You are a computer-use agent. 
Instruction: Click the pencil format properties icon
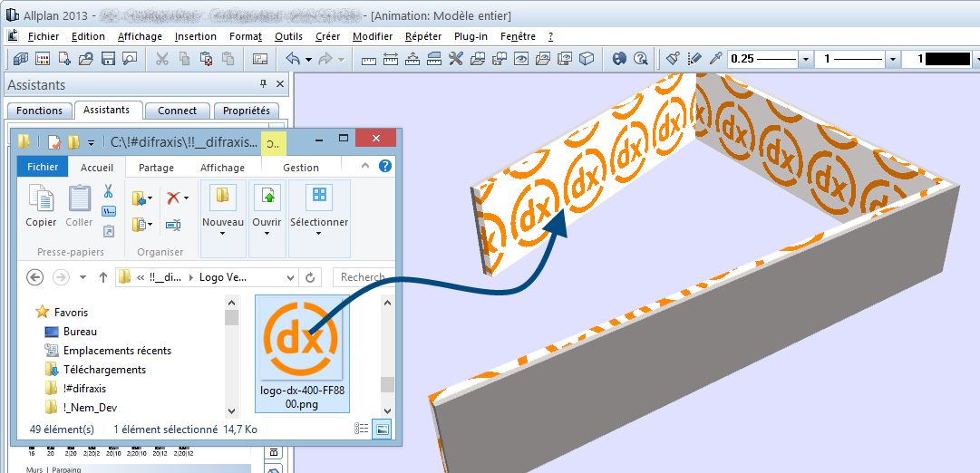click(694, 60)
